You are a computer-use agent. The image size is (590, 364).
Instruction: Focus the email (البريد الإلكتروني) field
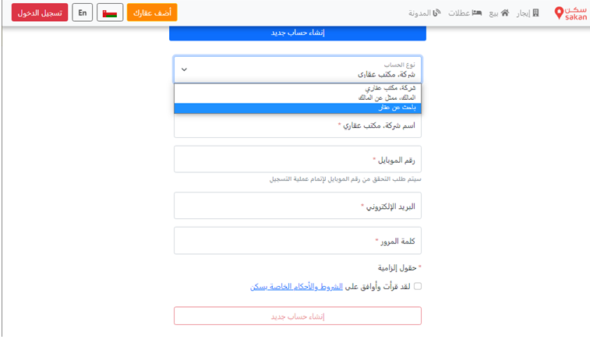(x=298, y=206)
